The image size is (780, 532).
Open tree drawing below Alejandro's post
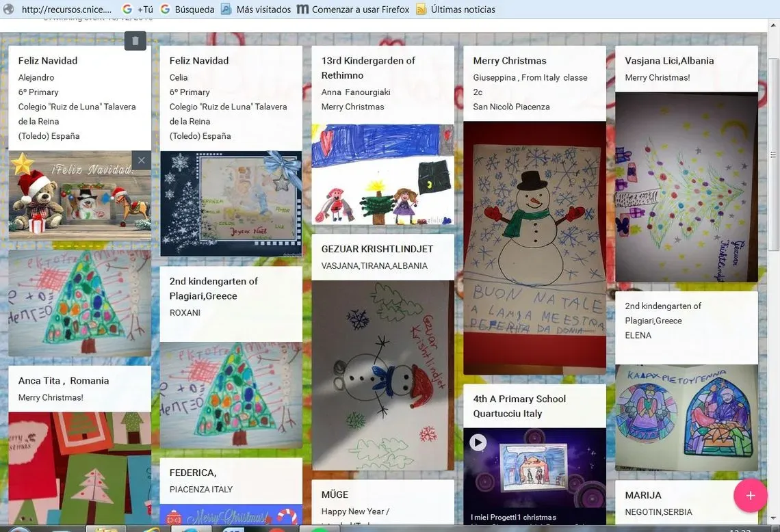coord(79,304)
